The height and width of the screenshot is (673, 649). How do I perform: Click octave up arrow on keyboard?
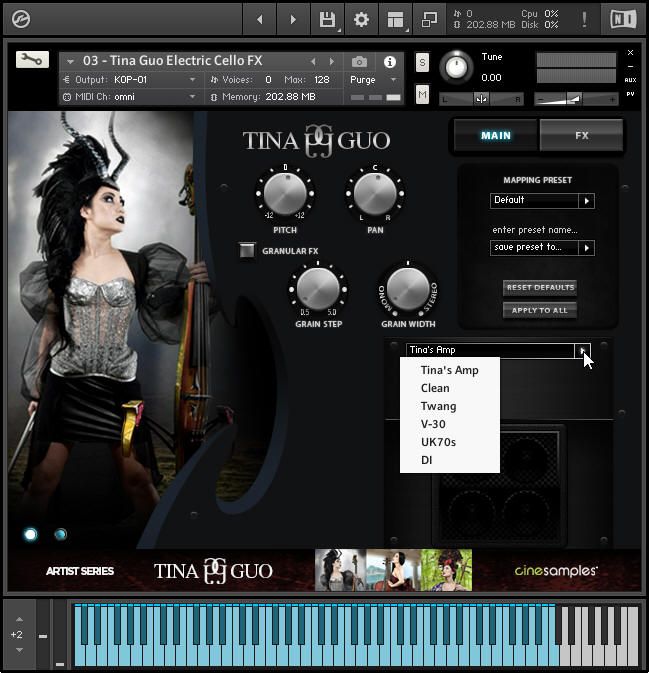19,619
